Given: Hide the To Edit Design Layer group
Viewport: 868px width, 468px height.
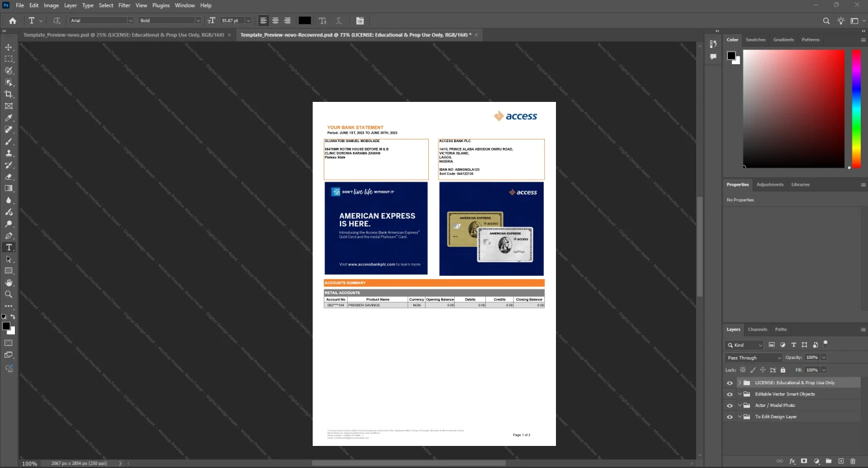Looking at the screenshot, I should click(730, 417).
